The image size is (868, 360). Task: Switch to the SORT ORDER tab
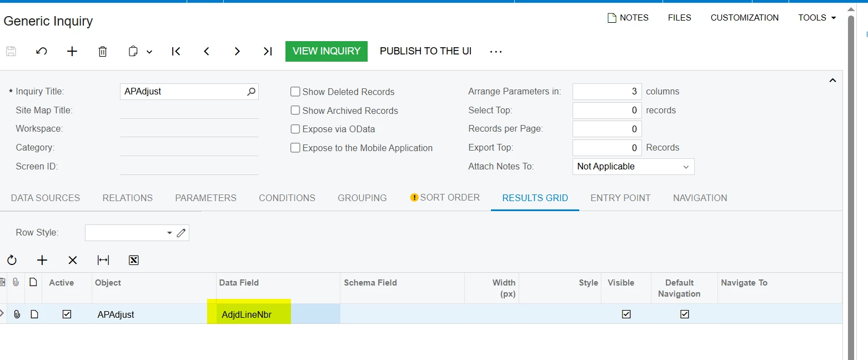point(445,197)
